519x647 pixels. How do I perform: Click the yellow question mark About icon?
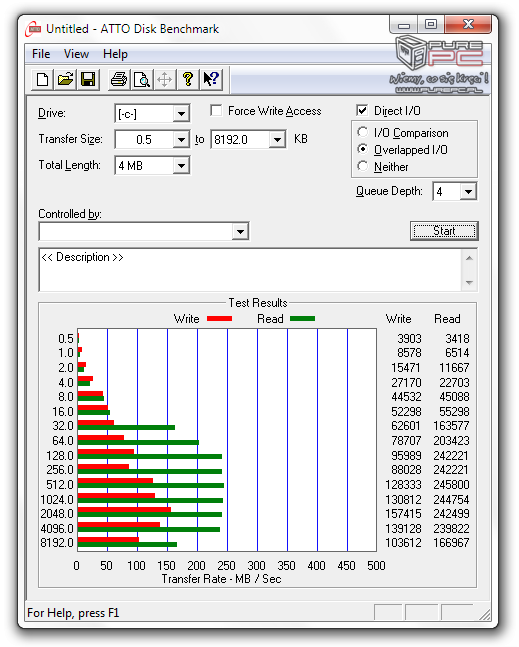point(188,79)
